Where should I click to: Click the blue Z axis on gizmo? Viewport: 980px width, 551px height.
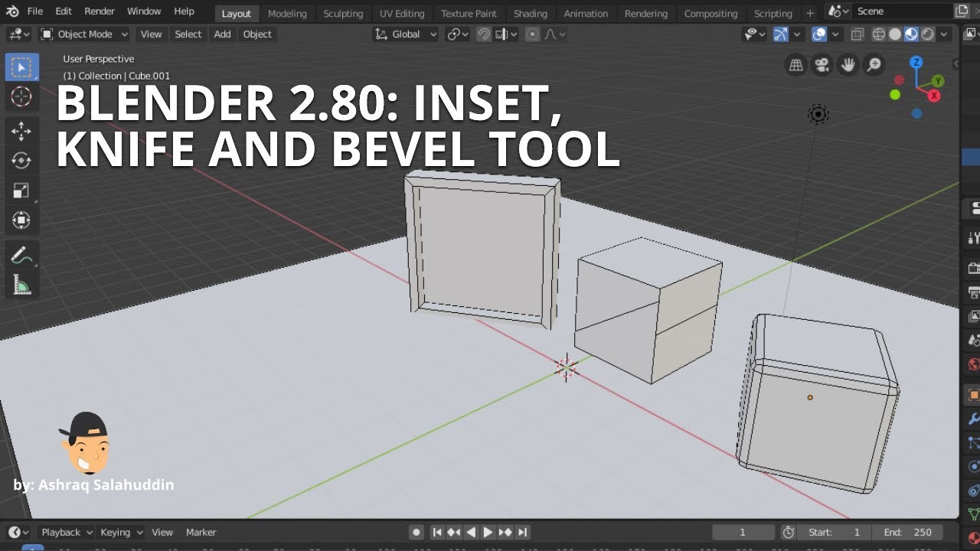(x=916, y=62)
